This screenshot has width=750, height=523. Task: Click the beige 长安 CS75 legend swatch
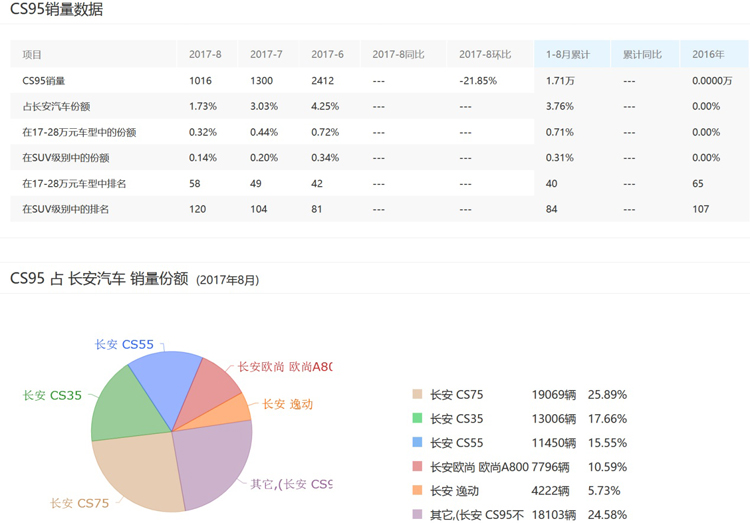417,395
